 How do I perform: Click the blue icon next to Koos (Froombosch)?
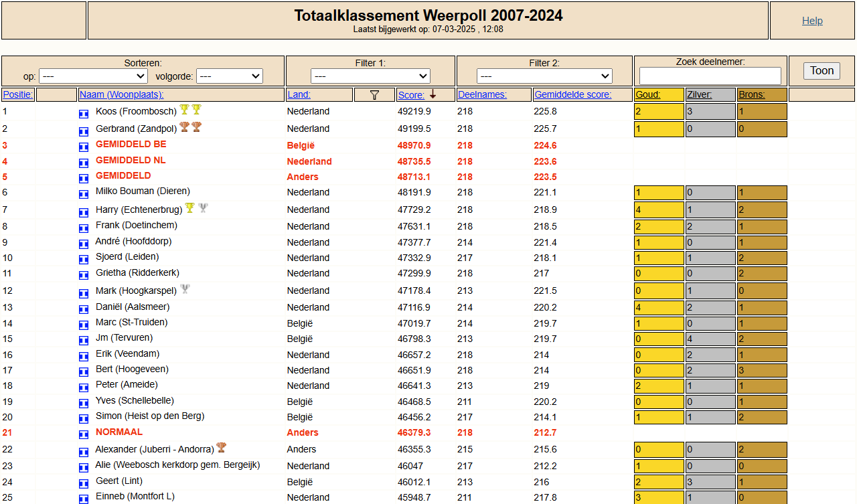tap(84, 114)
